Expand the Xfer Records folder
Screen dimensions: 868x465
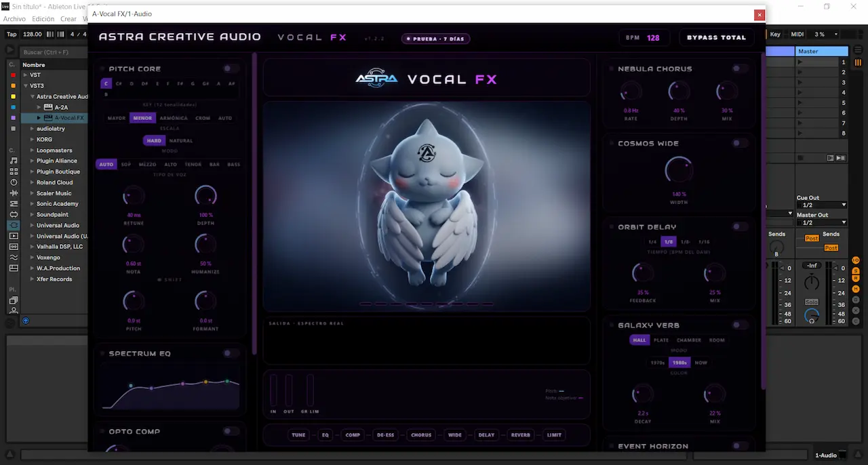32,279
